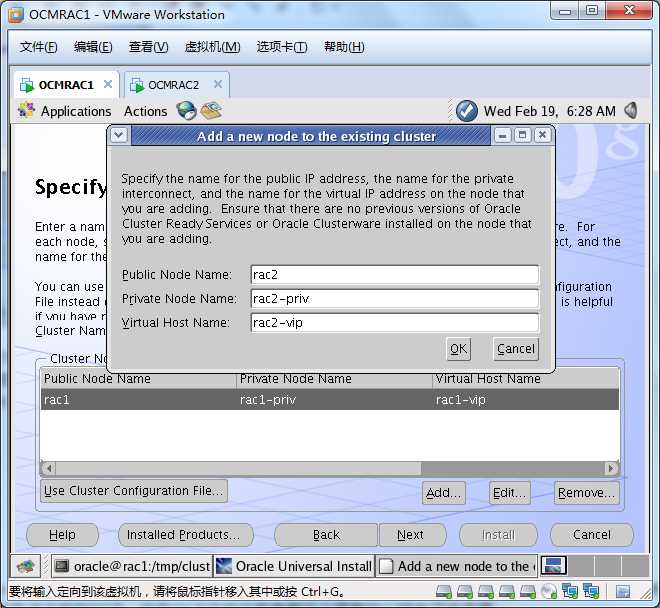Open the 帮助(H) menu
660x608 pixels.
click(344, 47)
